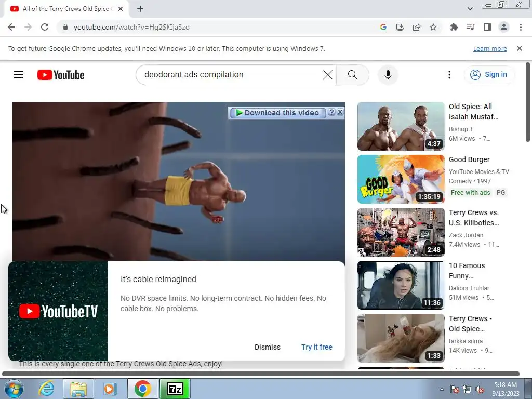Click the muted volume tray icon
532x399 pixels.
point(480,389)
